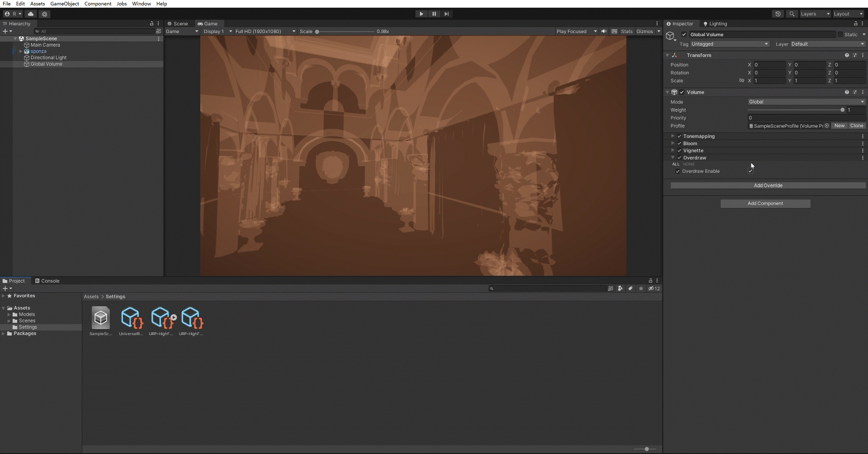The width and height of the screenshot is (868, 454).
Task: Expand the Tonemapping override section
Action: (673, 136)
